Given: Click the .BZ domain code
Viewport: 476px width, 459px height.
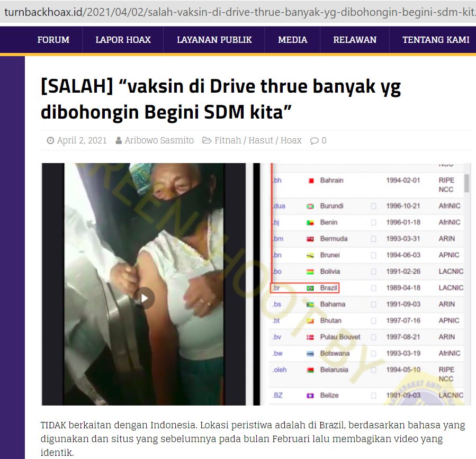Looking at the screenshot, I should pyautogui.click(x=277, y=395).
